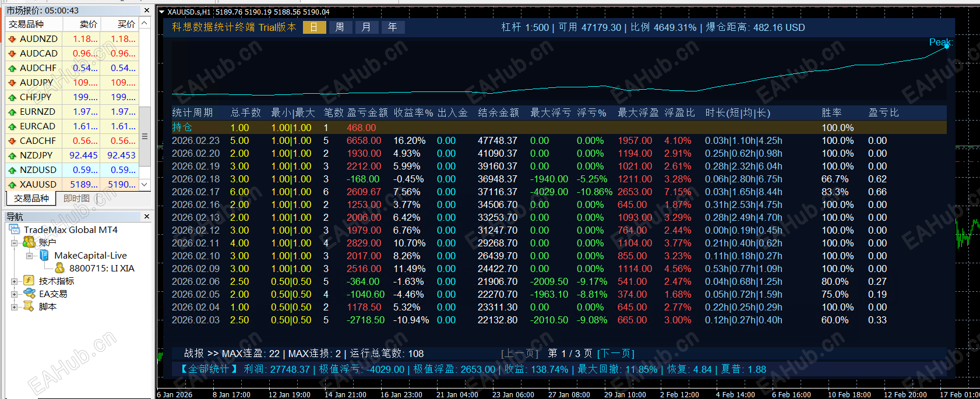This screenshot has width=980, height=399.
Task: Click the 脚本 scripts icon
Action: pyautogui.click(x=29, y=306)
